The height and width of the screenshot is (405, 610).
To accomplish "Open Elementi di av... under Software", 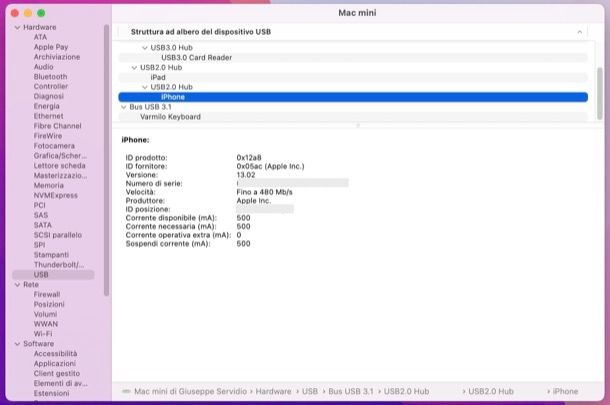I will tap(60, 384).
